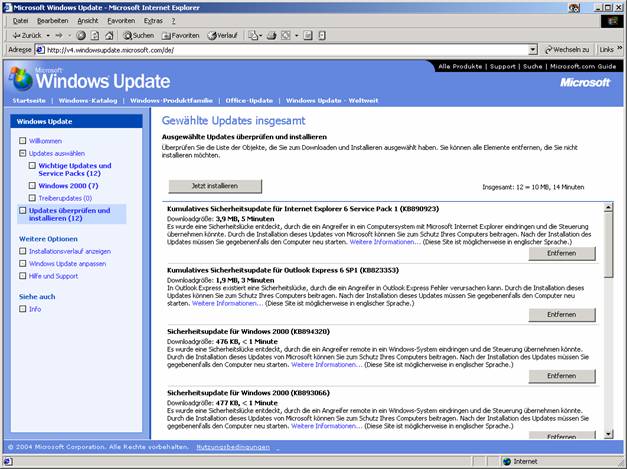The height and width of the screenshot is (469, 627).
Task: Open the Bearbeiten menu
Action: coord(52,20)
